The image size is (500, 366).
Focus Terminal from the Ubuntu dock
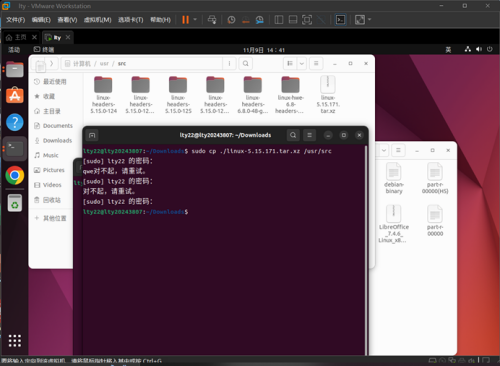click(x=15, y=149)
